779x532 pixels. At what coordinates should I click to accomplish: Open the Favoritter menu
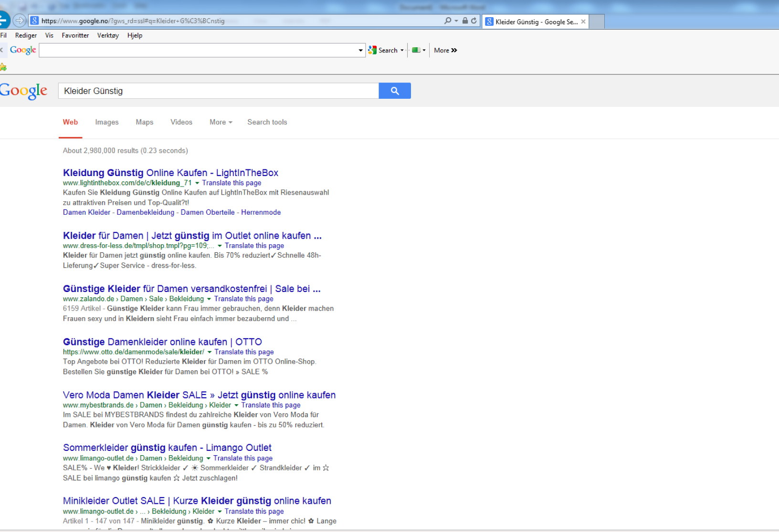click(x=75, y=35)
